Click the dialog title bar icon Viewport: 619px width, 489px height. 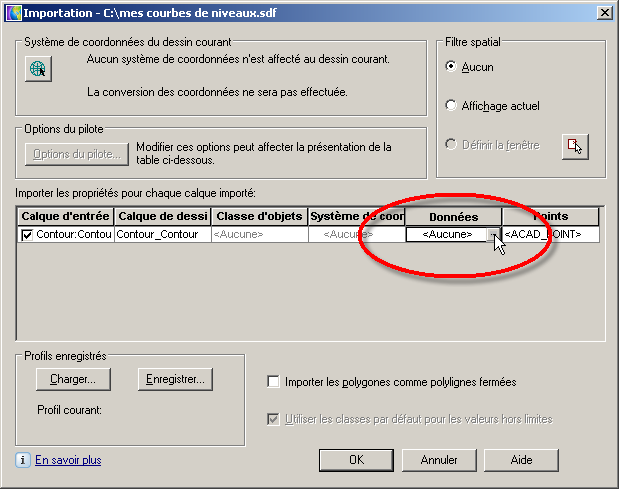coord(12,12)
